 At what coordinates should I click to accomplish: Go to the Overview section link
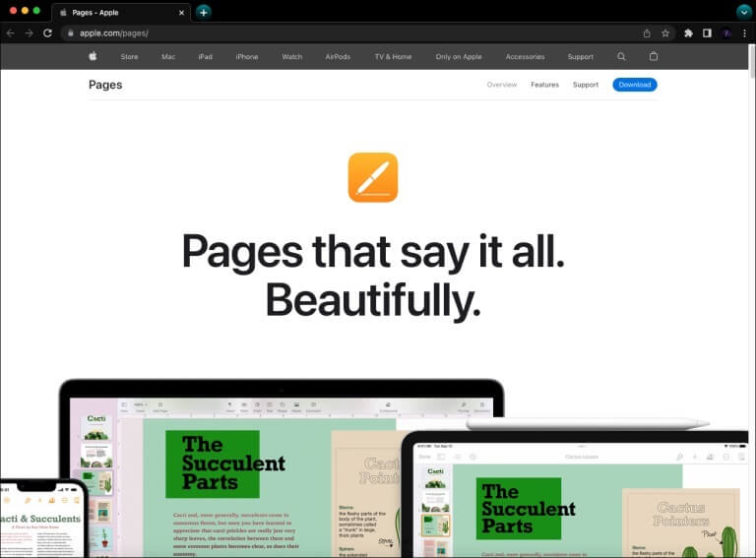502,85
